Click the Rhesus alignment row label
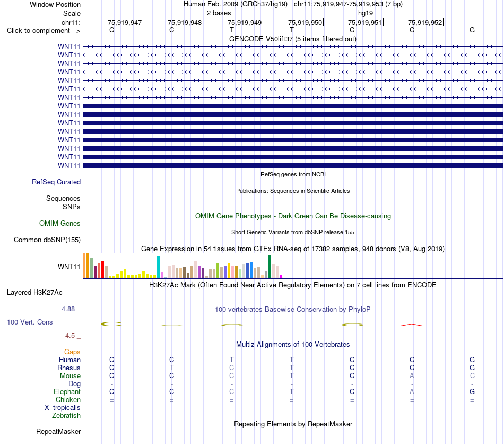504x444 pixels. pyautogui.click(x=69, y=368)
